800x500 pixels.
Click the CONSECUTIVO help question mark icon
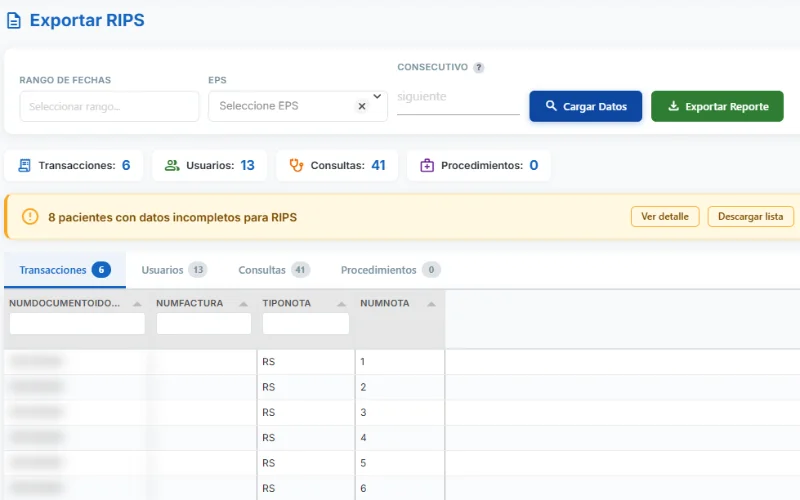[x=478, y=67]
